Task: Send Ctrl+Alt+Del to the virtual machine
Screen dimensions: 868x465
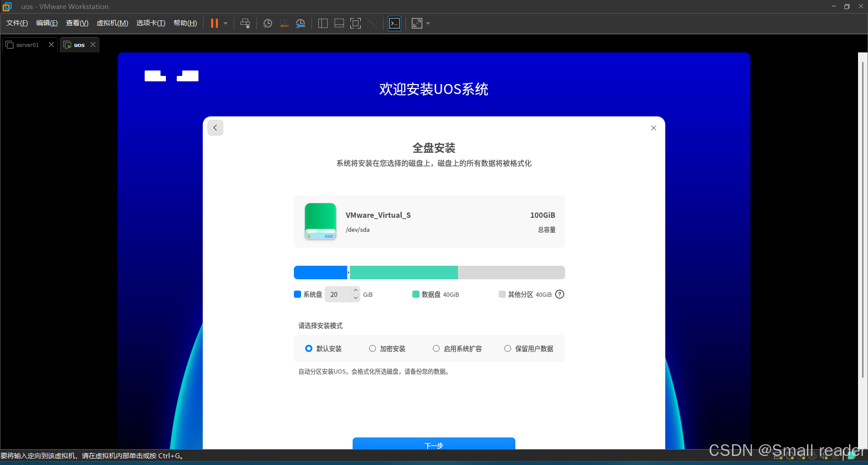Action: point(245,23)
